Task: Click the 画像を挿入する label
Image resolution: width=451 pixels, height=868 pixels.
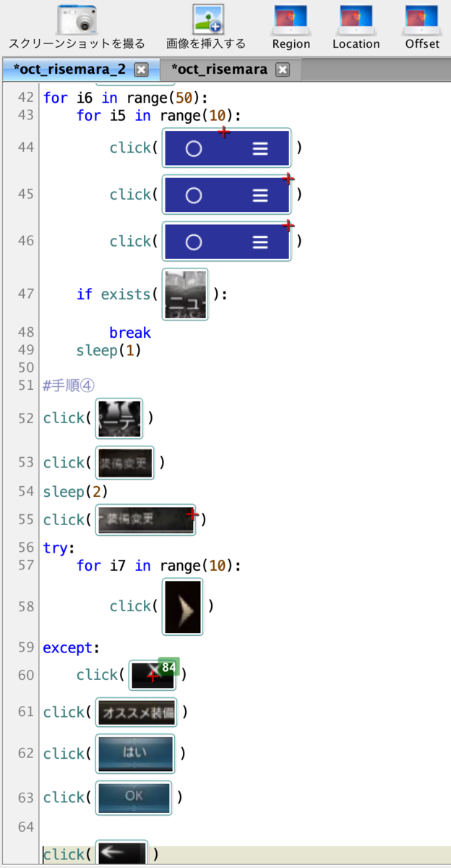Action: click(x=206, y=44)
